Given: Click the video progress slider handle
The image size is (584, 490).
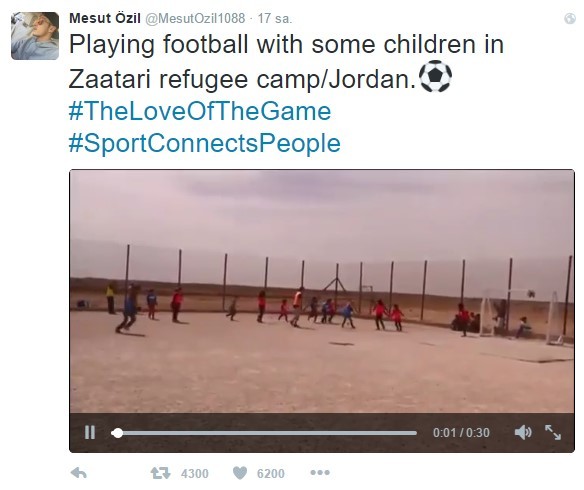Looking at the screenshot, I should 117,433.
